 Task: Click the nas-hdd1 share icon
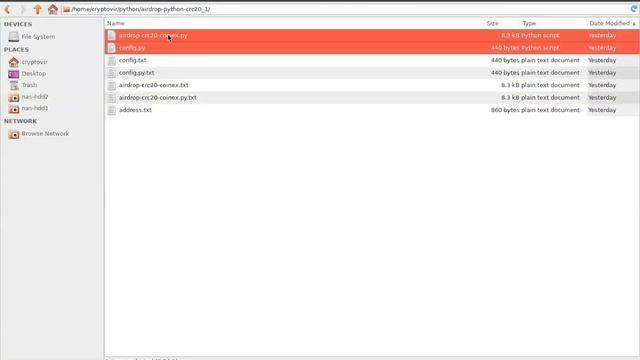click(x=13, y=109)
